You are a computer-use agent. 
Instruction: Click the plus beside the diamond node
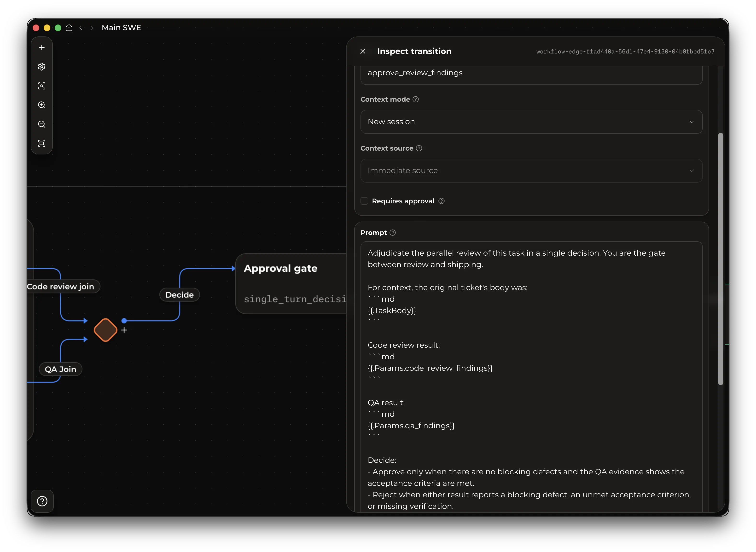124,330
